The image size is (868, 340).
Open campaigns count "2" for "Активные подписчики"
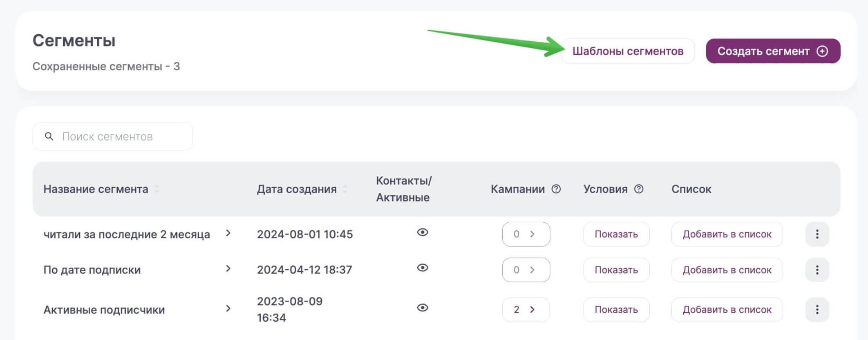[x=526, y=310]
